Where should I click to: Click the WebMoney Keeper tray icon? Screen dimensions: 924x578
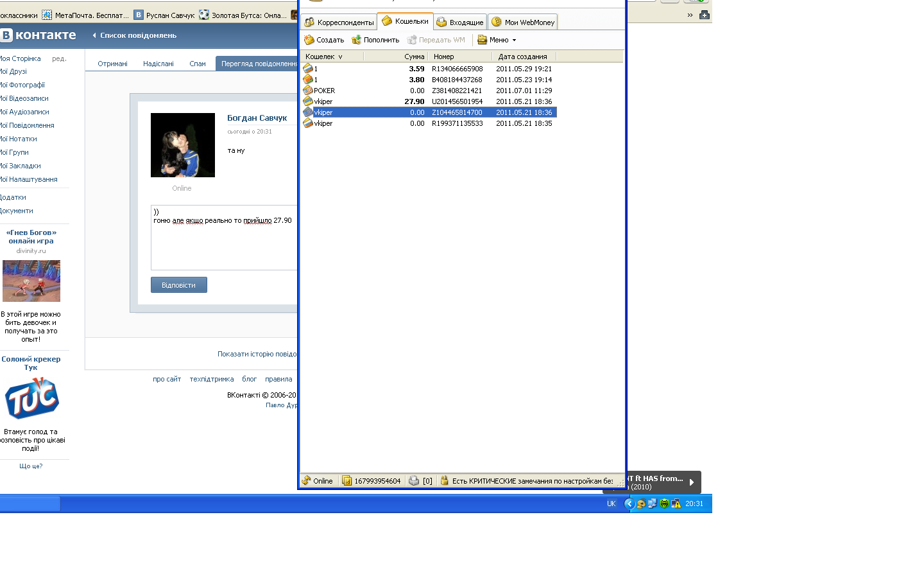[641, 504]
